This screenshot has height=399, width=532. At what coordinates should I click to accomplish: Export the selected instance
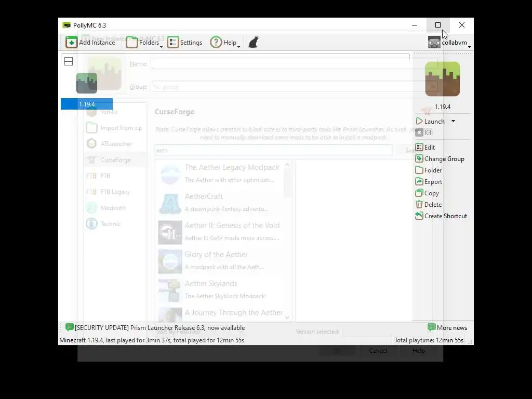coord(429,182)
